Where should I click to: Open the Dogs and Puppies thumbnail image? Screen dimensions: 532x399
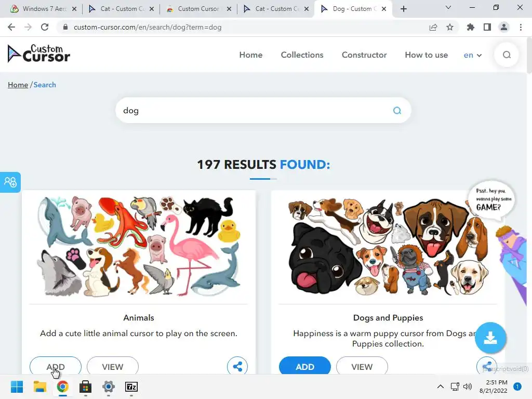pos(388,246)
